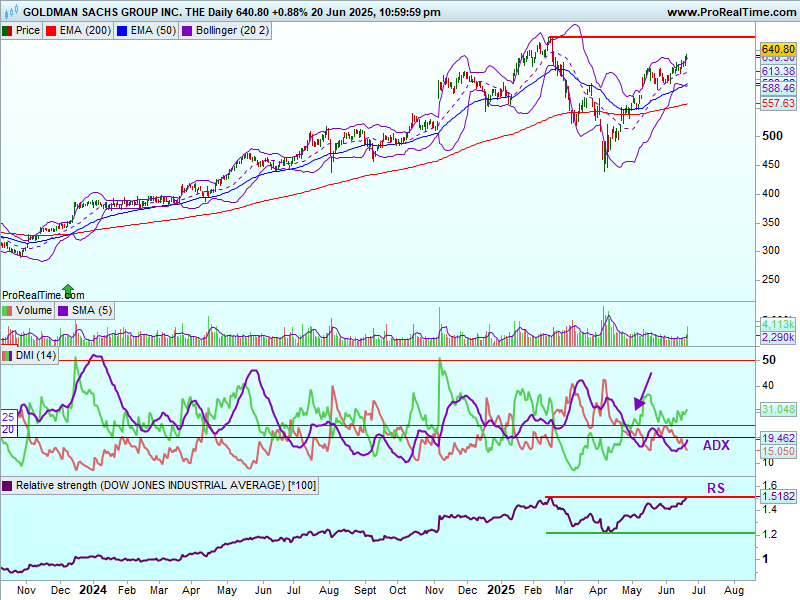Click the RS text annotation

[716, 488]
